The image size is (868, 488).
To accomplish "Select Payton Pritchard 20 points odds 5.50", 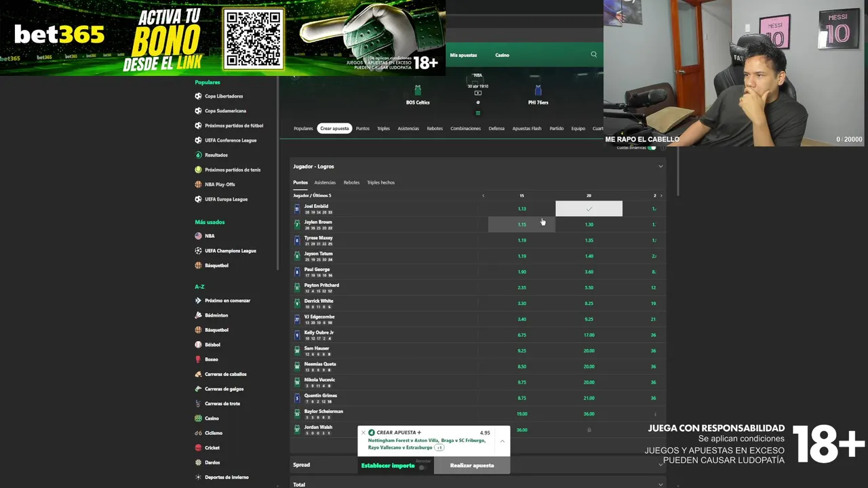I will [x=589, y=287].
